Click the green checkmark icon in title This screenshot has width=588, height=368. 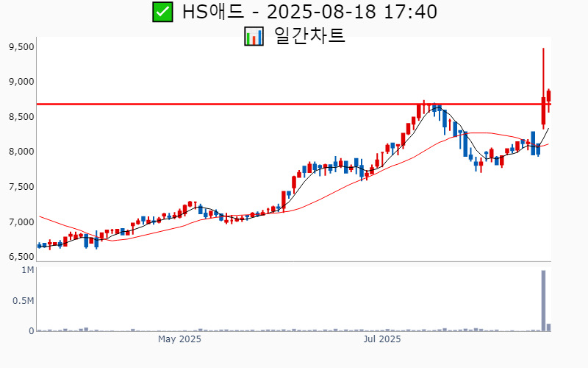coord(162,12)
